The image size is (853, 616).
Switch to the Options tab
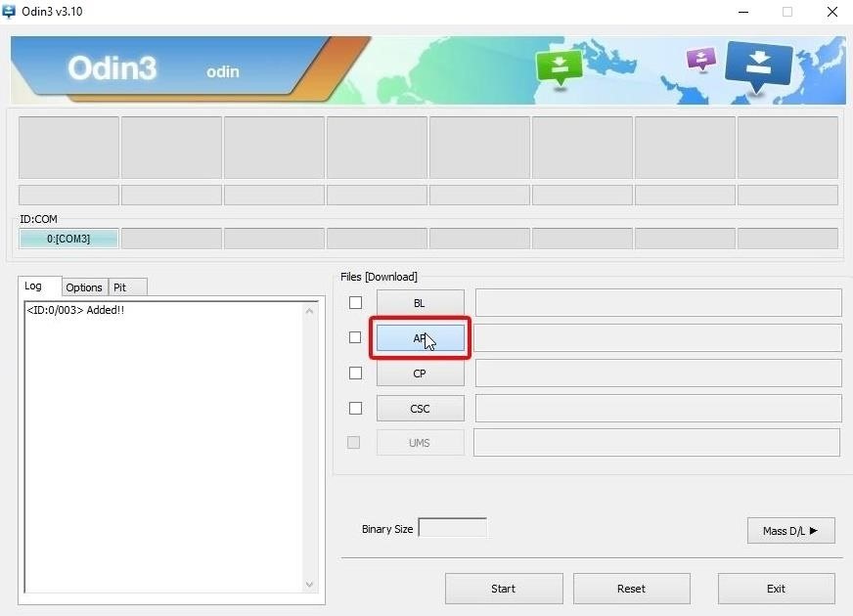click(84, 286)
